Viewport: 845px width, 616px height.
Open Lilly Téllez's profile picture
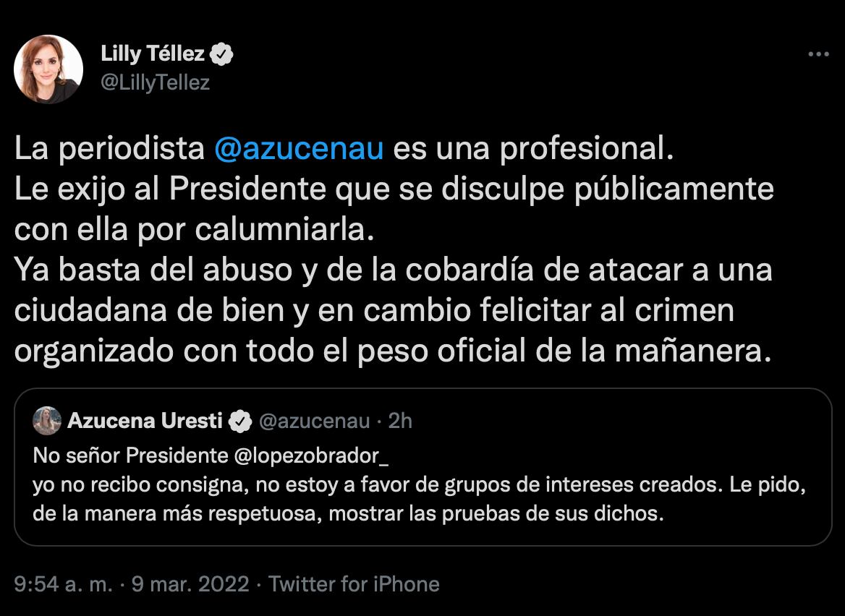[48, 69]
